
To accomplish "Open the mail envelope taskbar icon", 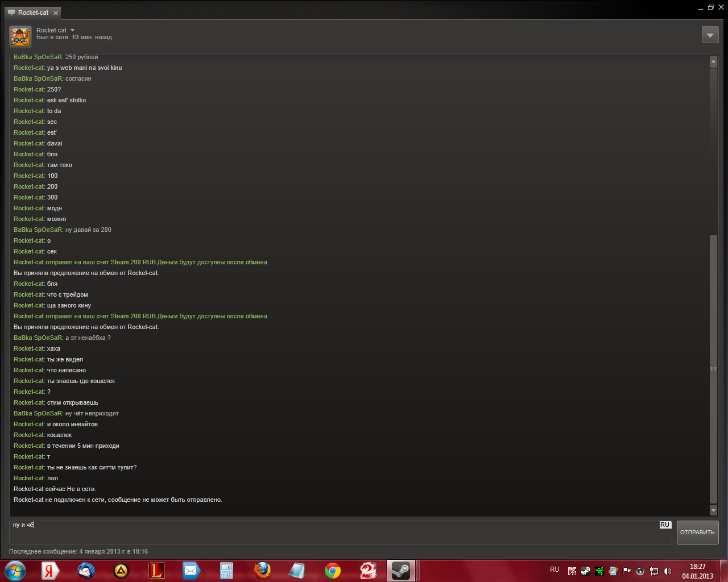I will click(x=191, y=571).
